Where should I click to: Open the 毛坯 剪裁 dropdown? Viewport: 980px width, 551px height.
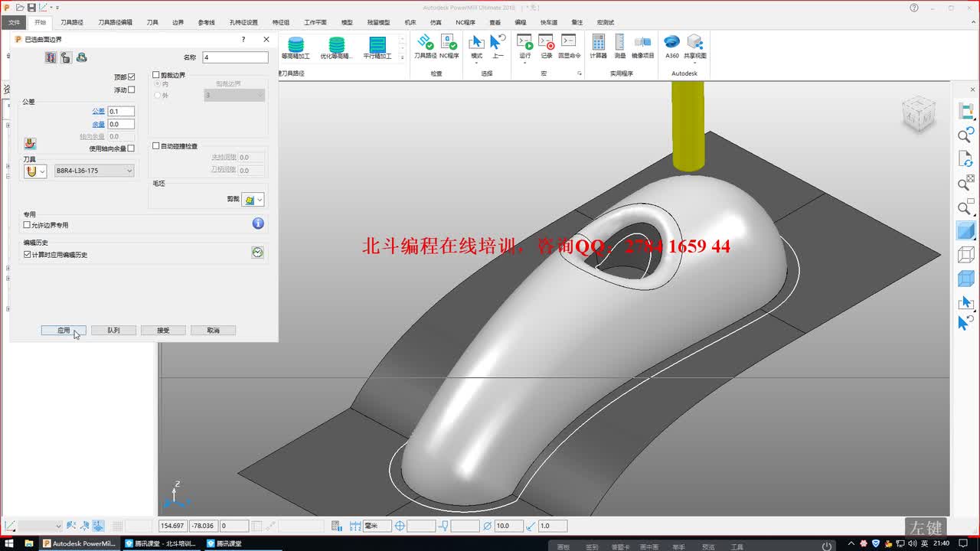tap(253, 200)
